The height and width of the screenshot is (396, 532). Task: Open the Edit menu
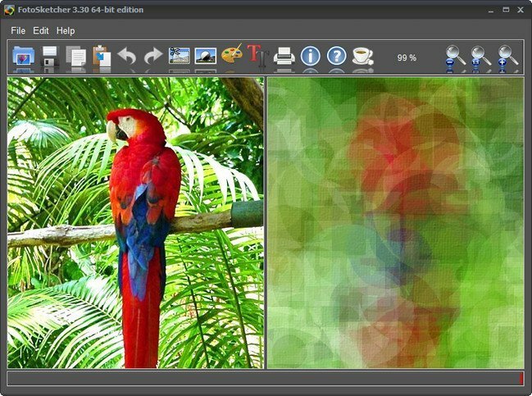[x=41, y=30]
